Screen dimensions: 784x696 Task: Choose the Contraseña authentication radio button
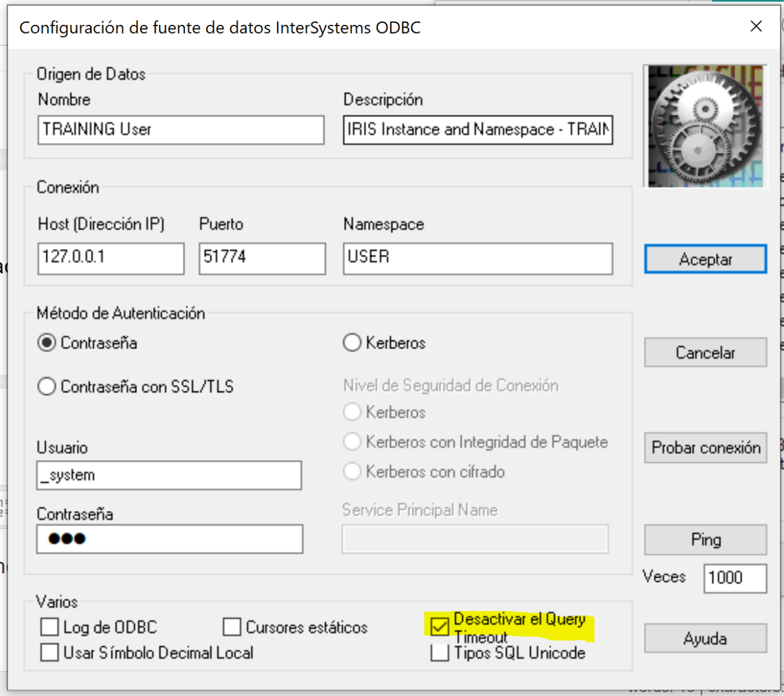47,343
